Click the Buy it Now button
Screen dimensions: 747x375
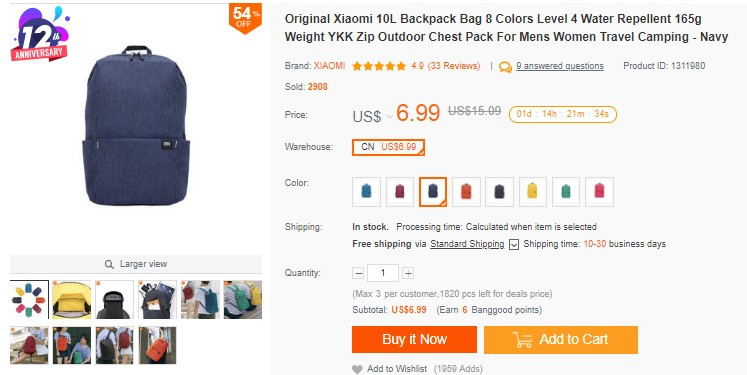(414, 339)
